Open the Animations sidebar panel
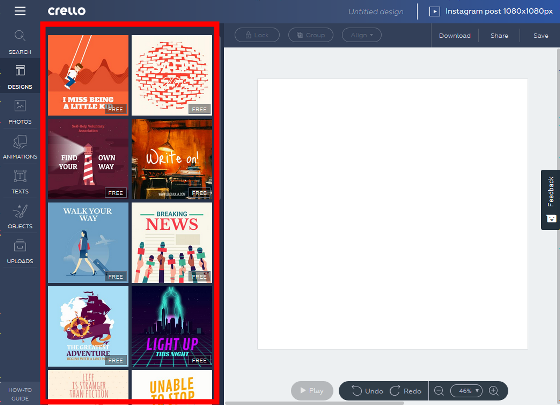560x405 pixels. coord(20,146)
